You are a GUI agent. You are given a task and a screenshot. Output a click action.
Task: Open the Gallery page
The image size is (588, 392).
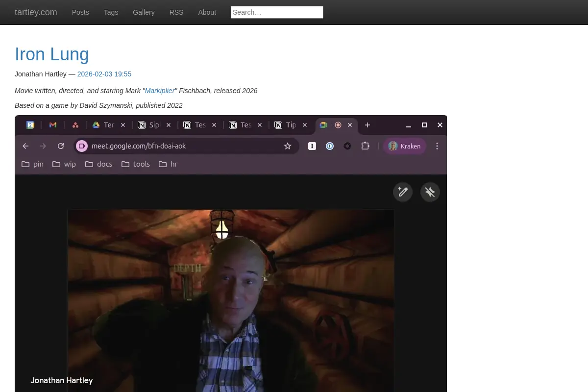click(x=144, y=12)
